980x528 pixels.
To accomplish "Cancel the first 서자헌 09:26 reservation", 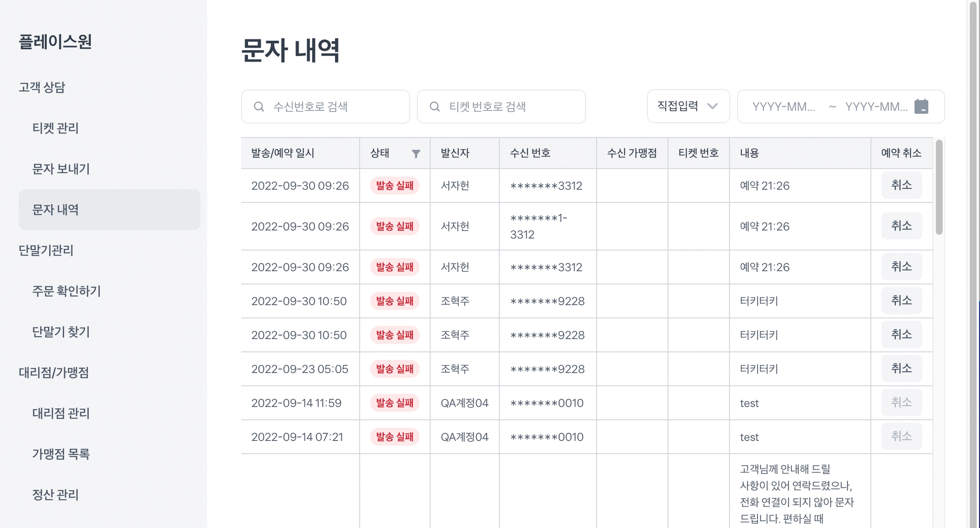I will pyautogui.click(x=901, y=185).
